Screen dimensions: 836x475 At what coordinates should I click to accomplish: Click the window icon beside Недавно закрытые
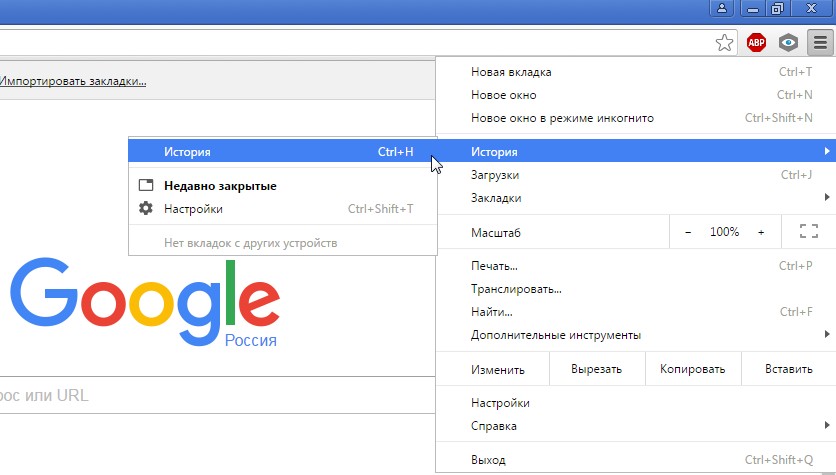146,185
